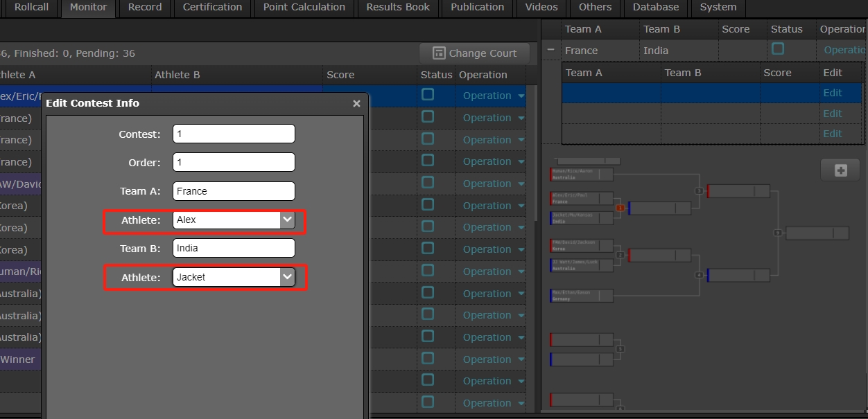
Task: Click the match 3 badge in bracket
Action: coord(699,191)
